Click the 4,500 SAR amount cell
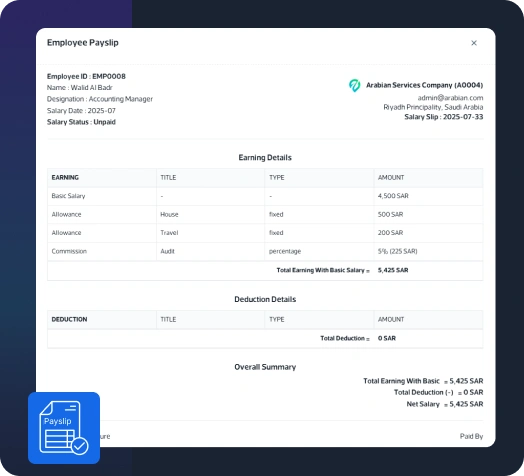Viewport: 524px width, 476px height. click(393, 196)
